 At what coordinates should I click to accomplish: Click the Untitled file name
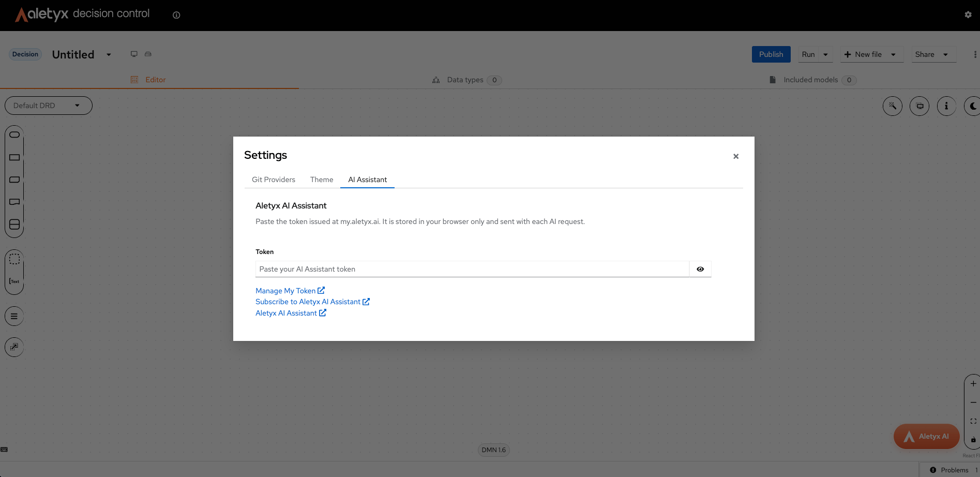pyautogui.click(x=73, y=54)
